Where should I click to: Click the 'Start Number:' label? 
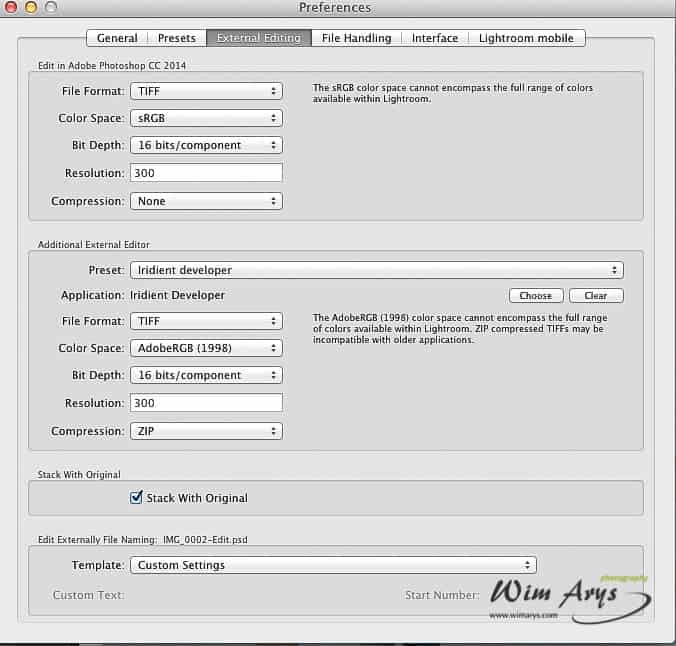(442, 595)
